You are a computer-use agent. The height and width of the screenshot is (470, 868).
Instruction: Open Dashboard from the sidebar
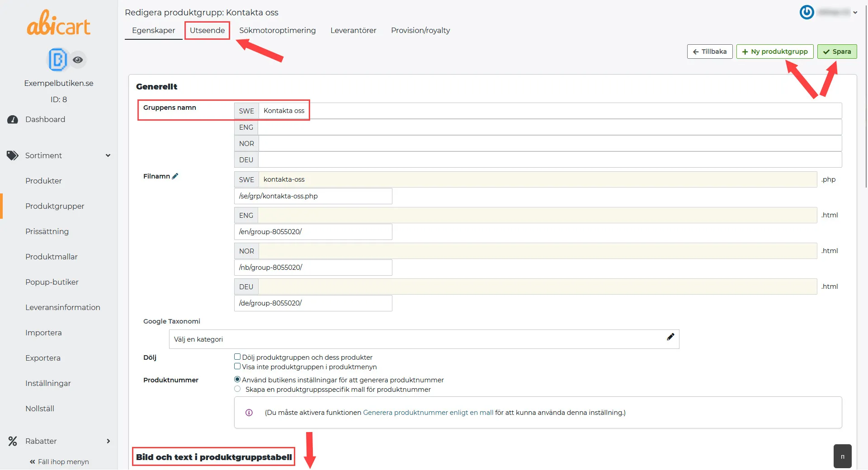[45, 119]
